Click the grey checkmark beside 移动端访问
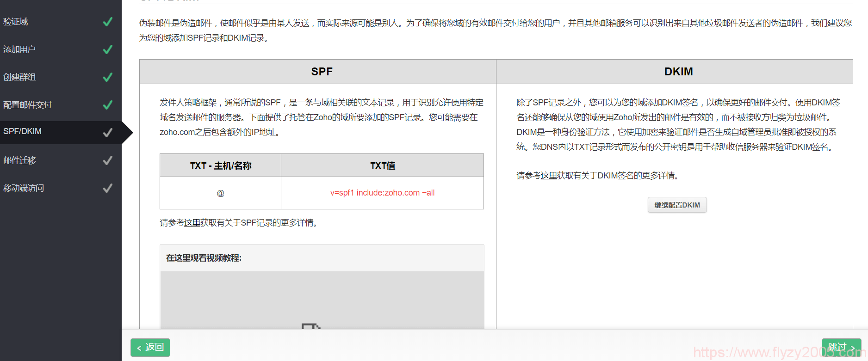Image resolution: width=868 pixels, height=361 pixels. point(108,188)
